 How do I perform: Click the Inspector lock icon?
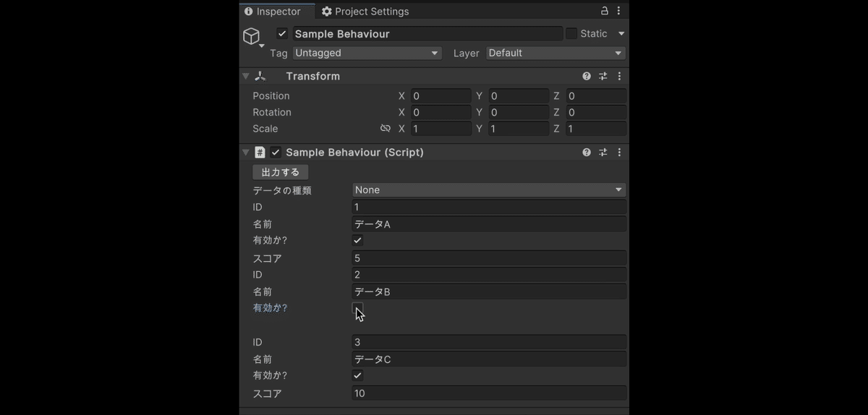click(x=605, y=11)
